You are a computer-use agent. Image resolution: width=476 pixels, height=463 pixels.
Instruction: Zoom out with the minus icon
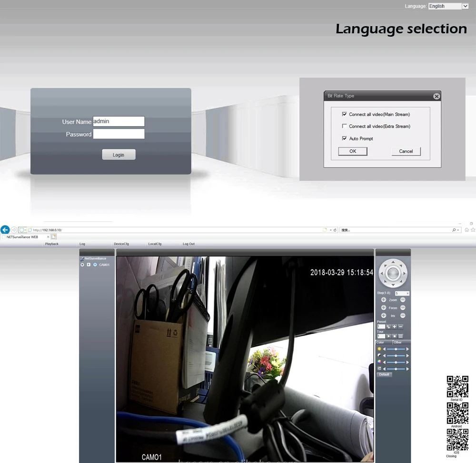403,300
